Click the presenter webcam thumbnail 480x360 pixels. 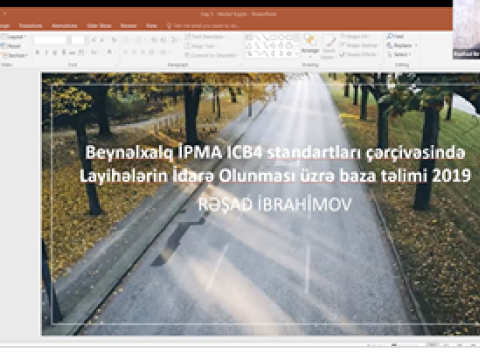(466, 29)
